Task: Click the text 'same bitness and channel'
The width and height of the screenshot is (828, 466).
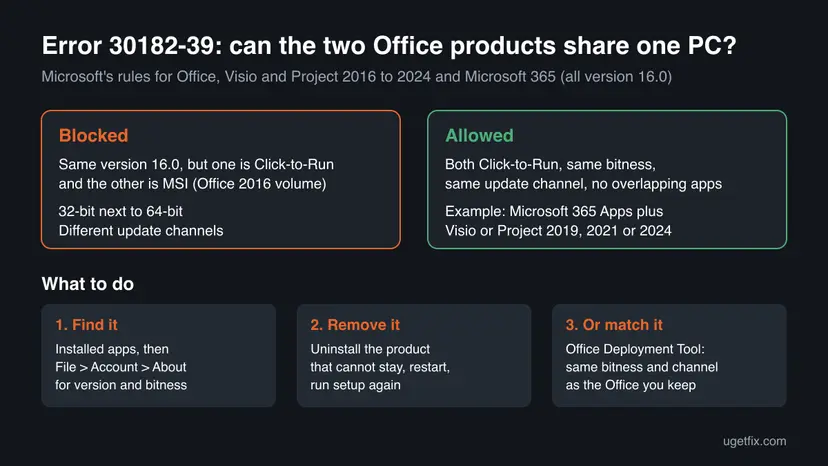Action: [x=642, y=367]
